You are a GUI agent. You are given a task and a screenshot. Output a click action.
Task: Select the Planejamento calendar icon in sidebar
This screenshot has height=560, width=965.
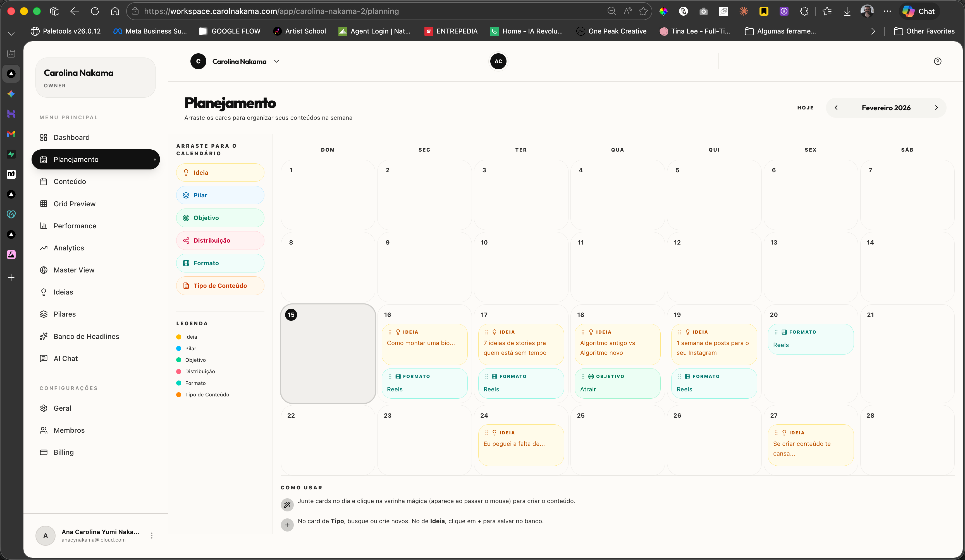coord(44,159)
